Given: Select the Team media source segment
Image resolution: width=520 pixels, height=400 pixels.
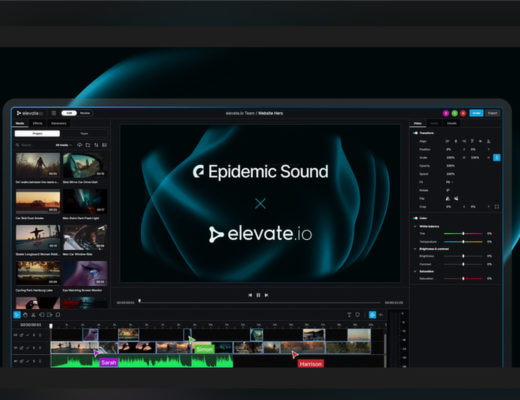Looking at the screenshot, I should pyautogui.click(x=84, y=133).
